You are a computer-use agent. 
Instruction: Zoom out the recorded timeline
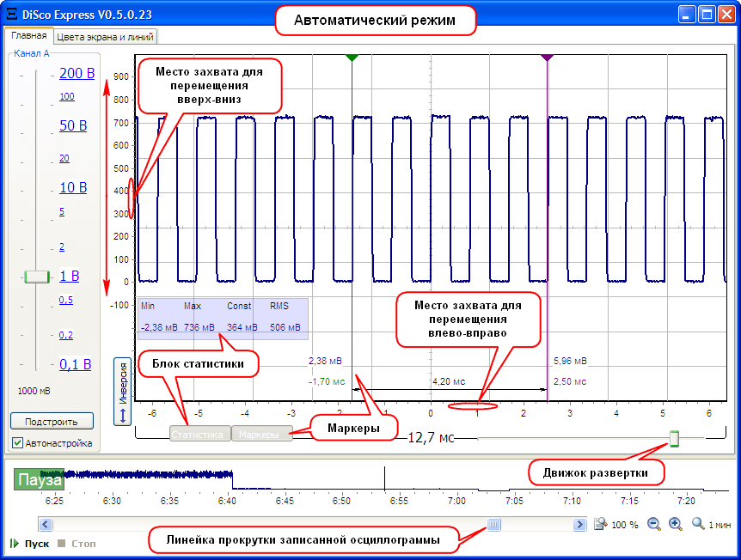pyautogui.click(x=654, y=524)
